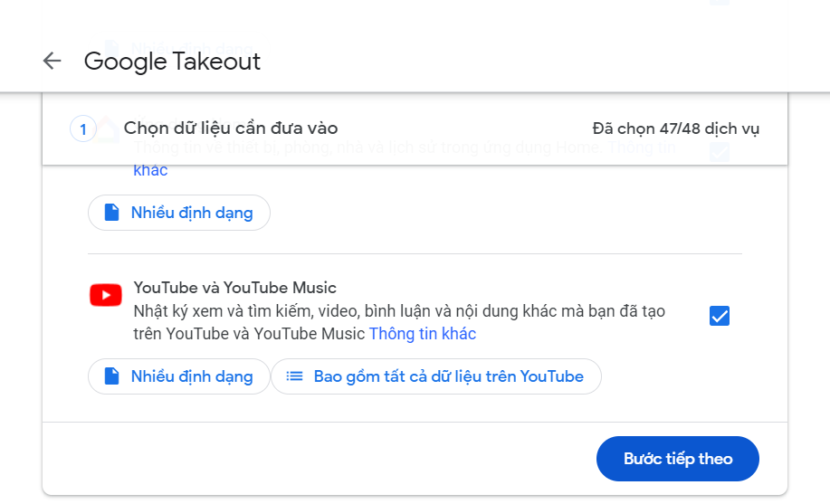The image size is (830, 504).
Task: Collapse the 'Chọn dữ liệu cần đưa vào' section
Action: (x=231, y=128)
